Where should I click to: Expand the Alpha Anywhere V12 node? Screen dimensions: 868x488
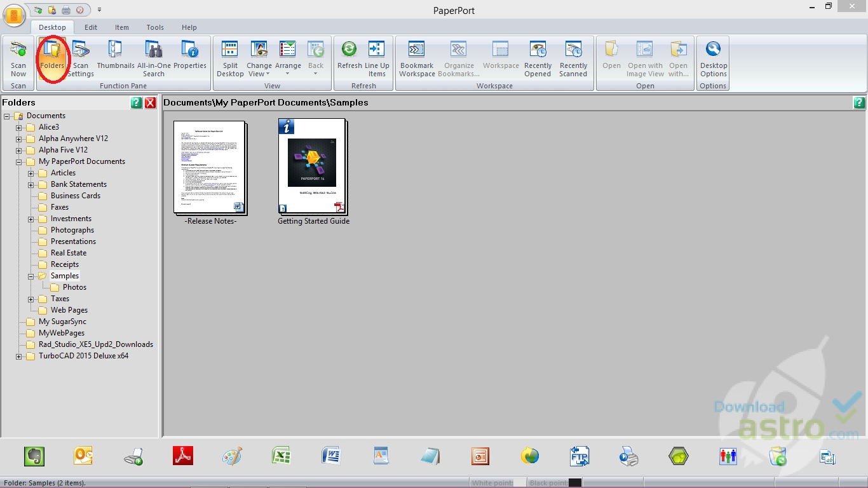[x=18, y=139]
